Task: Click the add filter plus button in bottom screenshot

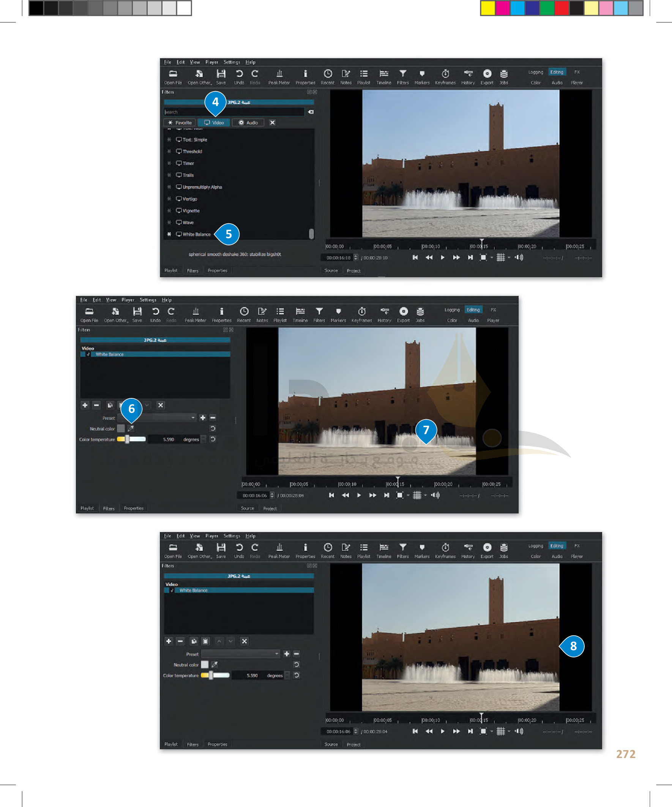Action: (168, 641)
